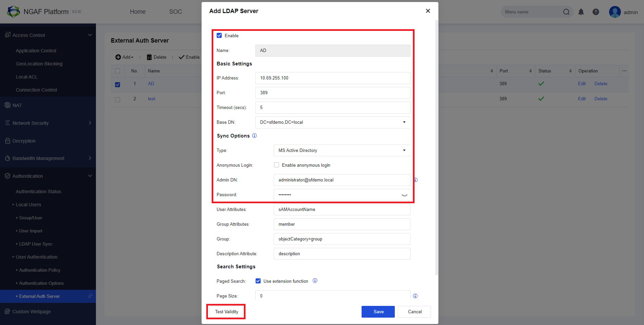Screen dimensions: 644x325
Task: Click the Delete trash icon in toolbar
Action: click(149, 57)
